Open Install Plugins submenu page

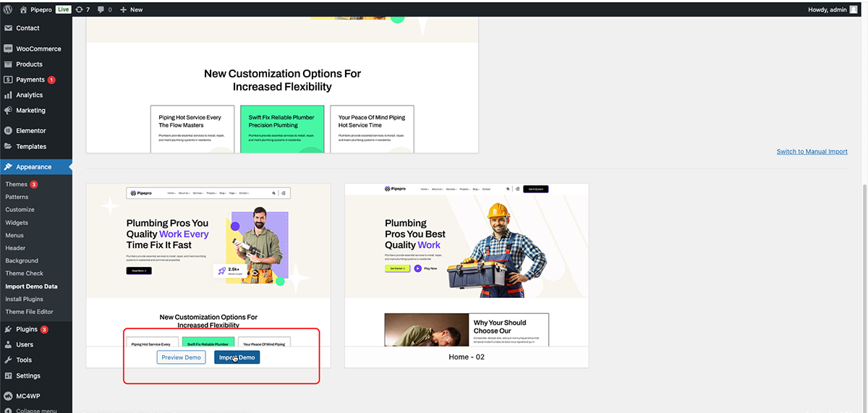[25, 299]
